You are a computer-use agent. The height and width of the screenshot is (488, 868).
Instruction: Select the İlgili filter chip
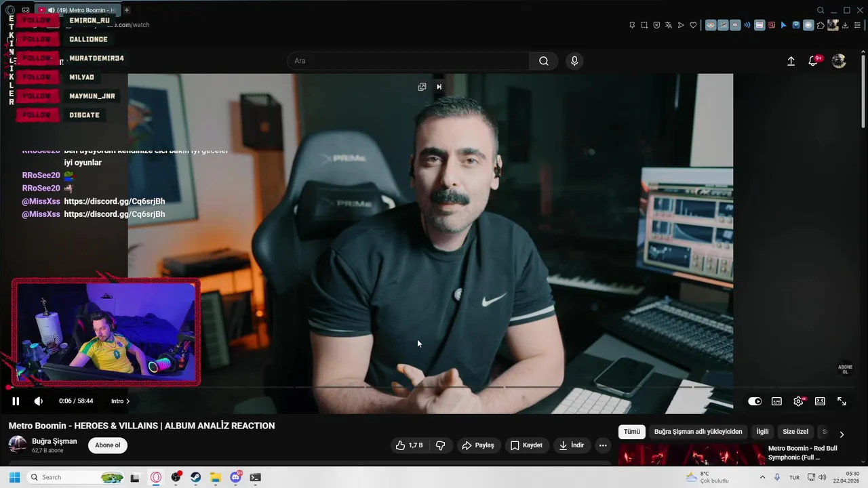(x=763, y=432)
